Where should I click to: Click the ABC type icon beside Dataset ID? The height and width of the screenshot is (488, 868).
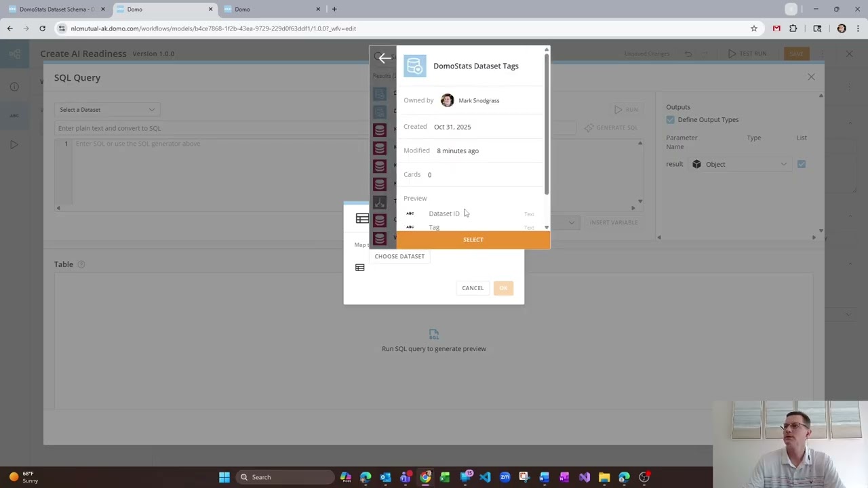[x=410, y=213]
